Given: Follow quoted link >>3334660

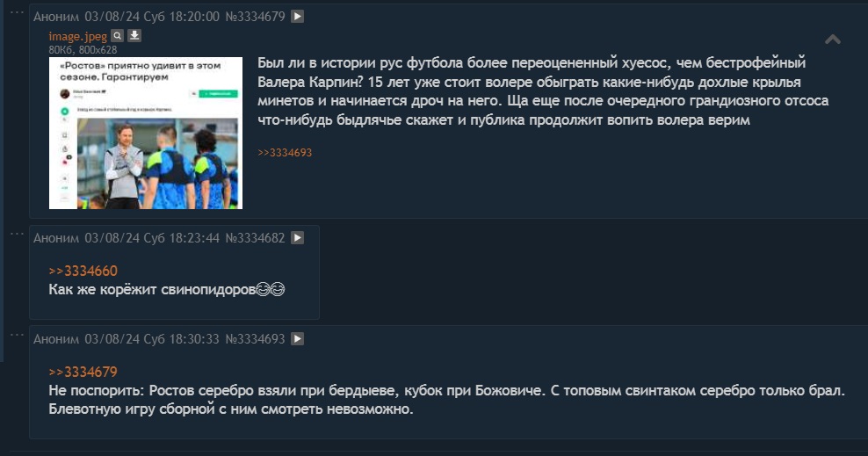Looking at the screenshot, I should 83,271.
